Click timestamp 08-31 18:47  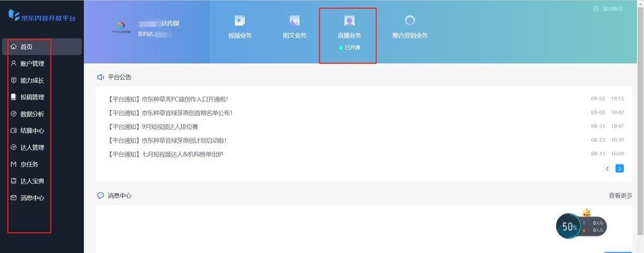click(607, 126)
